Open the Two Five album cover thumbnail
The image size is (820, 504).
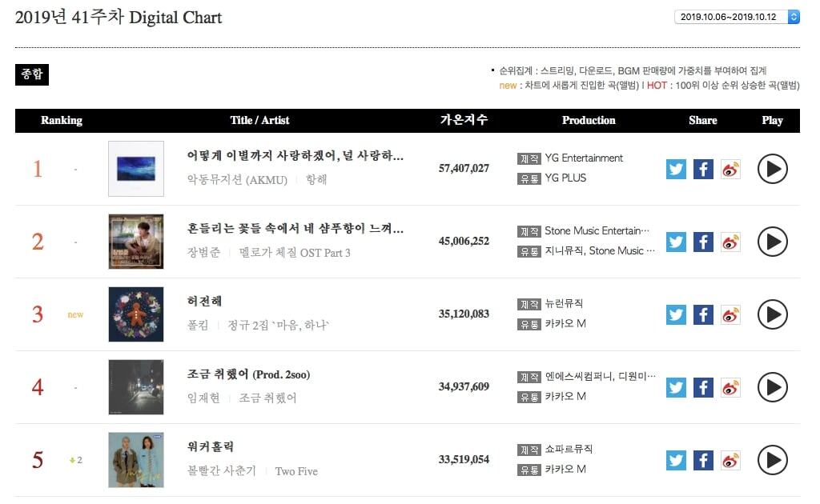point(136,460)
